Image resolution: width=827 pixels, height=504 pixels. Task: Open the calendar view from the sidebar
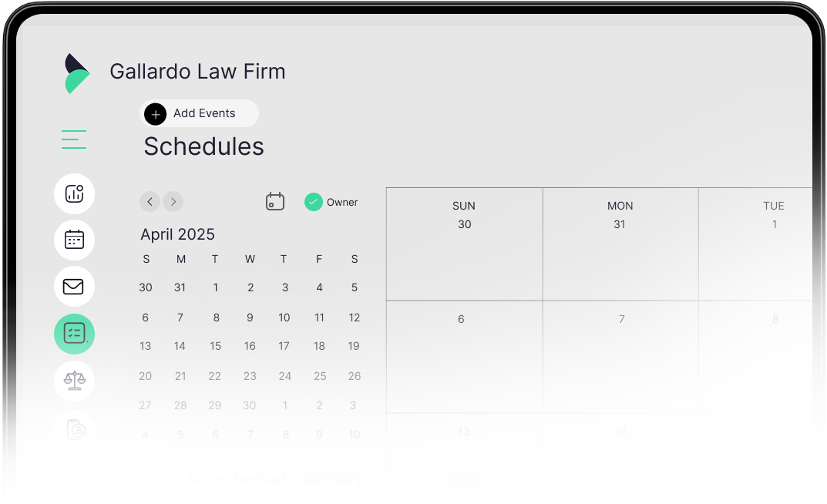coord(74,240)
